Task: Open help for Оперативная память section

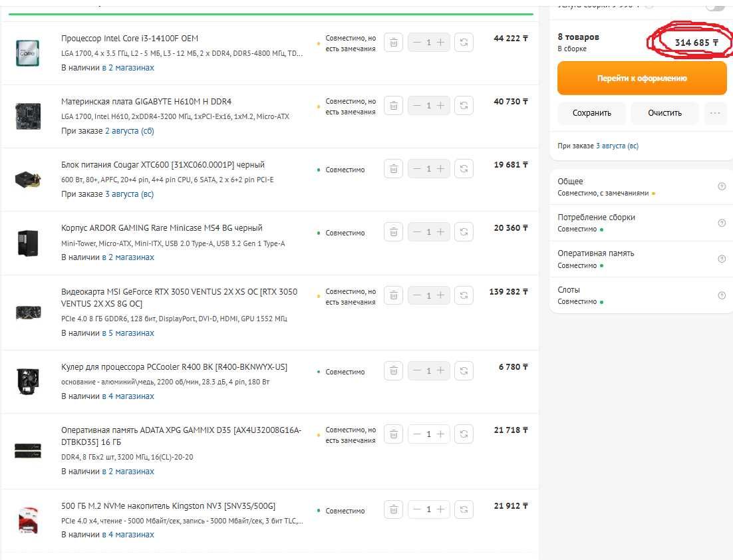Action: coord(722,259)
